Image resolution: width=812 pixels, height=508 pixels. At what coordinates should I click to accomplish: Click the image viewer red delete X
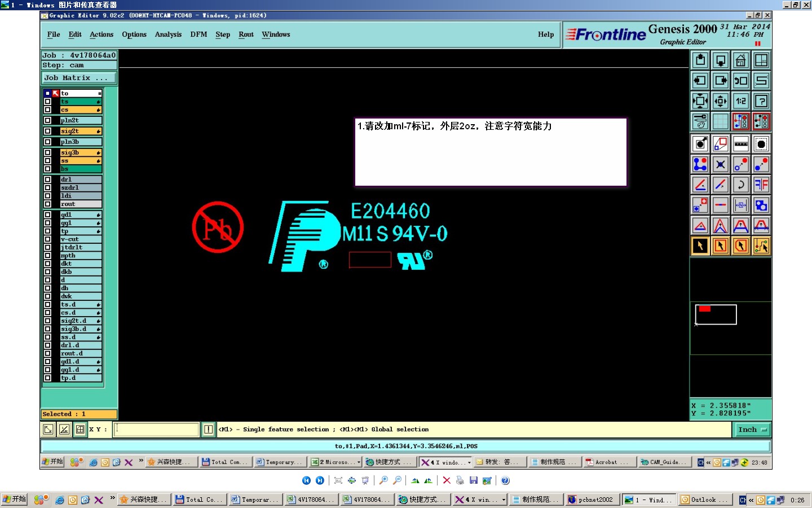447,480
